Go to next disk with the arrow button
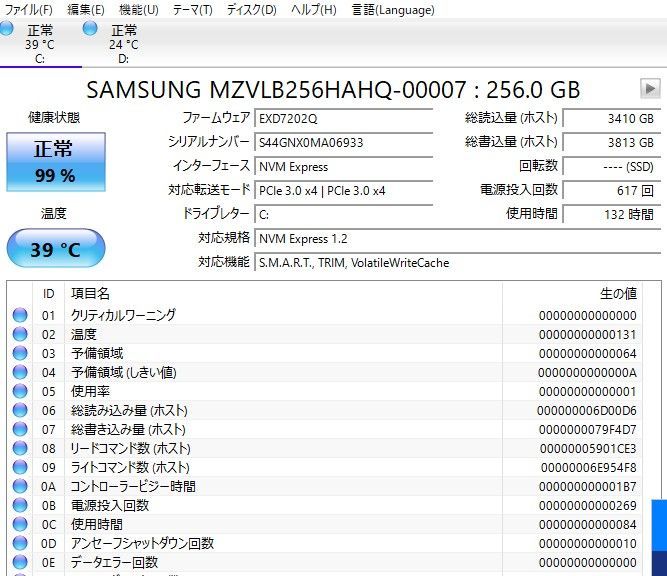The height and width of the screenshot is (576, 667). [x=650, y=89]
